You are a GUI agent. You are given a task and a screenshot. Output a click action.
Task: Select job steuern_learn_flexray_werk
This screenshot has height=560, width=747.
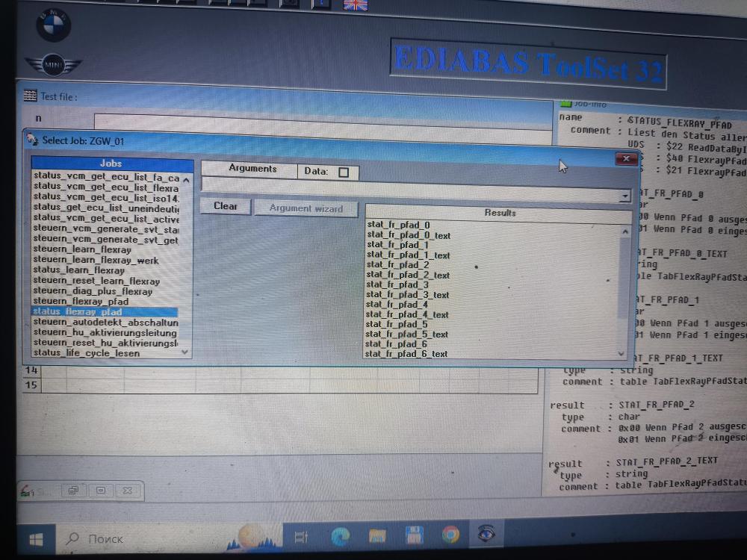pyautogui.click(x=96, y=260)
